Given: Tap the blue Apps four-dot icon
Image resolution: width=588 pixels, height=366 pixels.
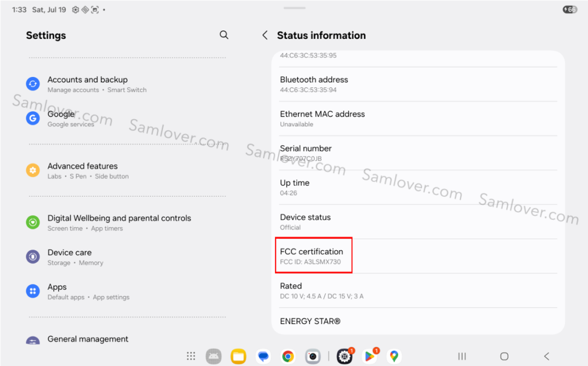Looking at the screenshot, I should coord(33,291).
